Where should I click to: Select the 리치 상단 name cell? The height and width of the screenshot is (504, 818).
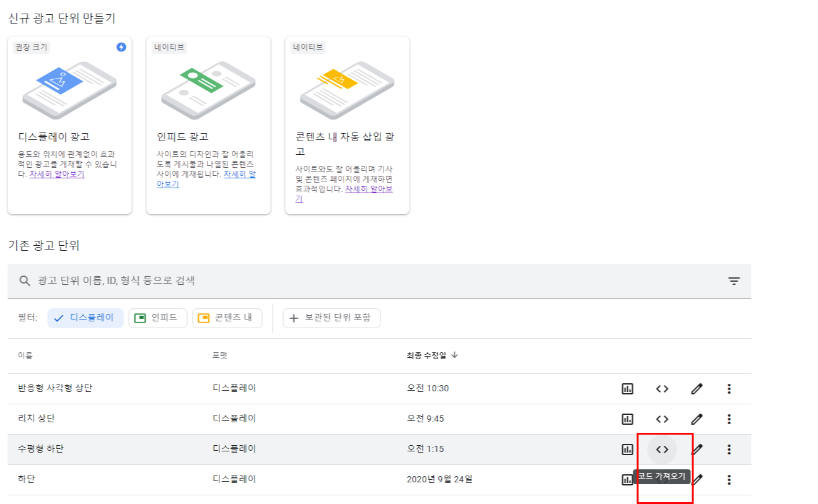pyautogui.click(x=37, y=419)
